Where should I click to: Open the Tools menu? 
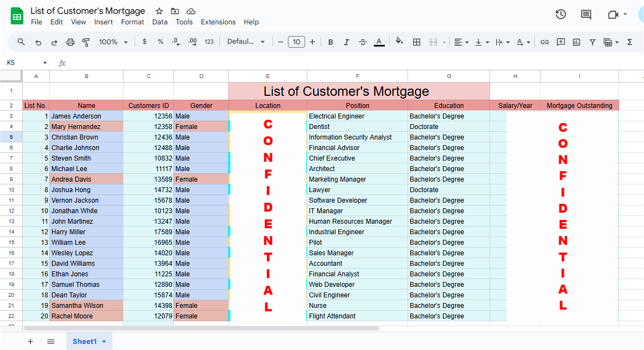pos(184,22)
